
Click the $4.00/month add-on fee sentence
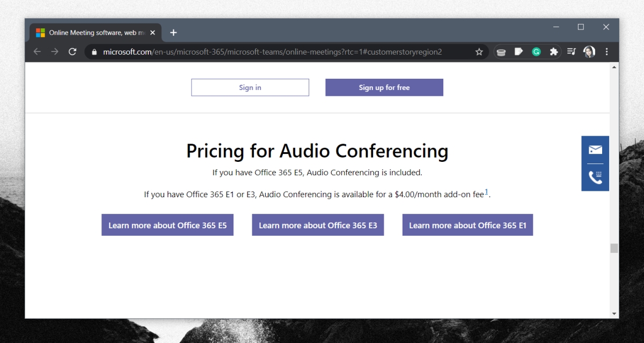pos(317,194)
